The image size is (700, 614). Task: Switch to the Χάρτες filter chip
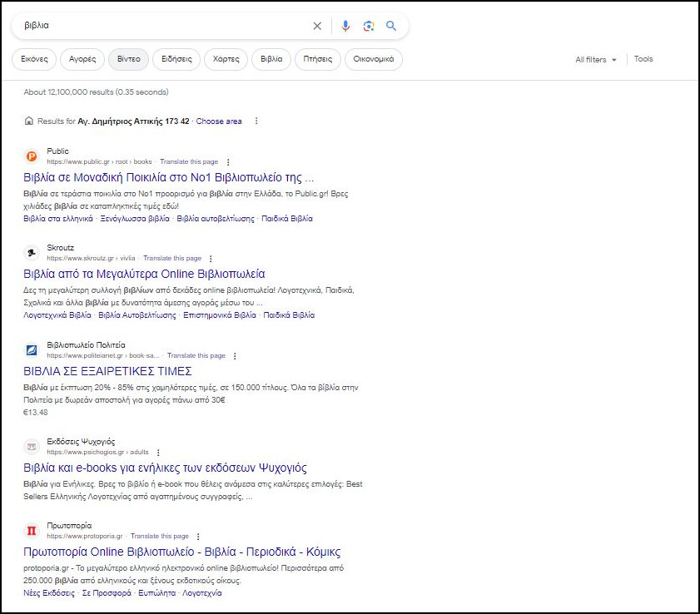pos(226,59)
